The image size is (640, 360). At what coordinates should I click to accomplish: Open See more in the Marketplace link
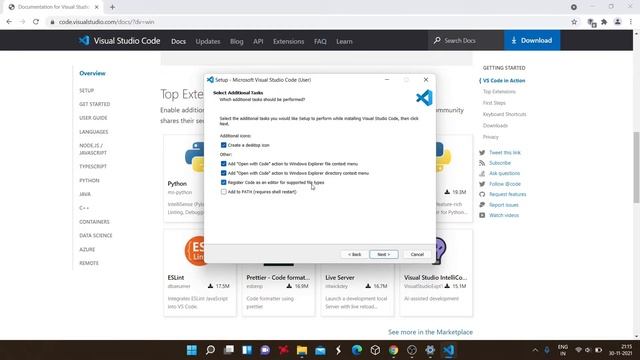(430, 332)
